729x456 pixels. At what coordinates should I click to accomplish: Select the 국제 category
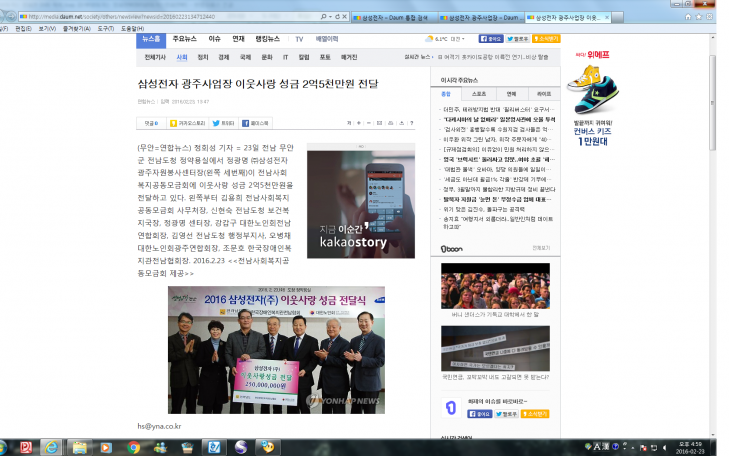coord(245,57)
